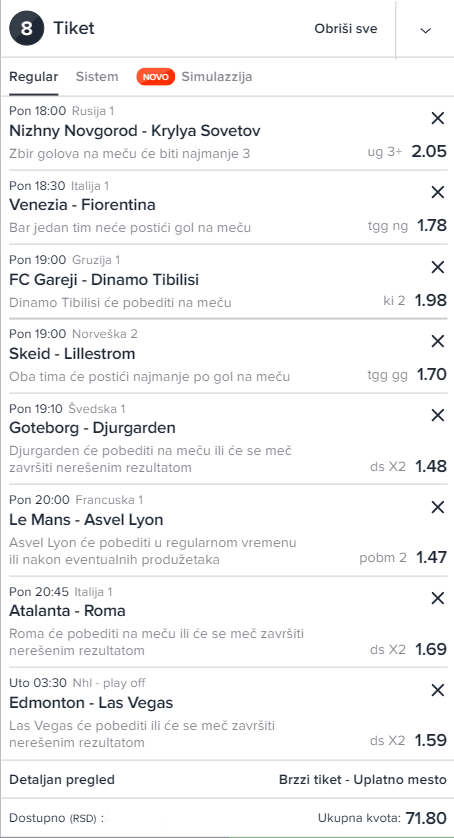Open the Venezia - Fiorentina match title

point(82,205)
